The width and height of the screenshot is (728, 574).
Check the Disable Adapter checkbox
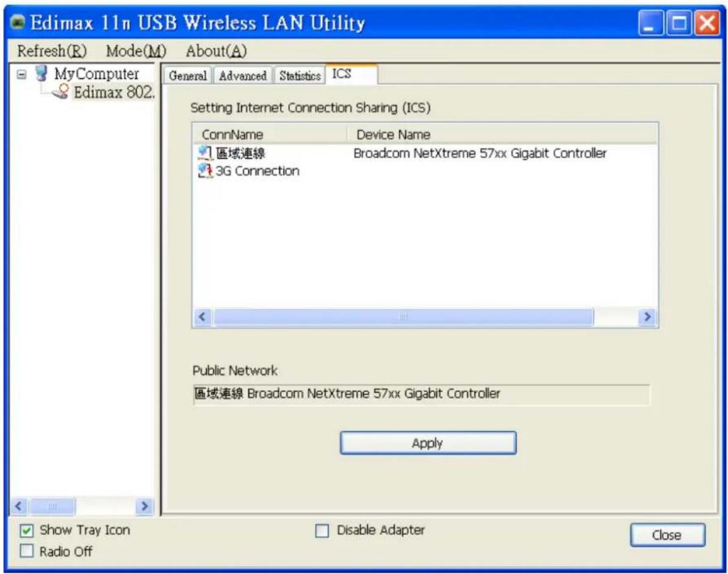tap(322, 530)
